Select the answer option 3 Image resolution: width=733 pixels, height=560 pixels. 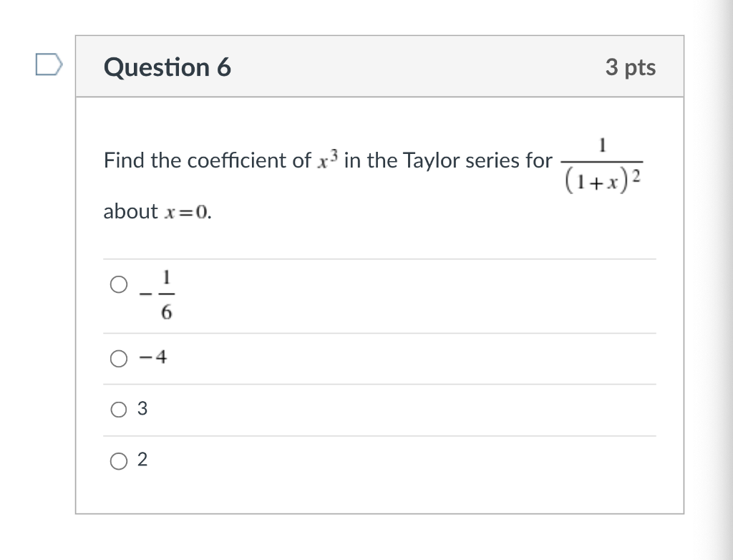pos(142,409)
